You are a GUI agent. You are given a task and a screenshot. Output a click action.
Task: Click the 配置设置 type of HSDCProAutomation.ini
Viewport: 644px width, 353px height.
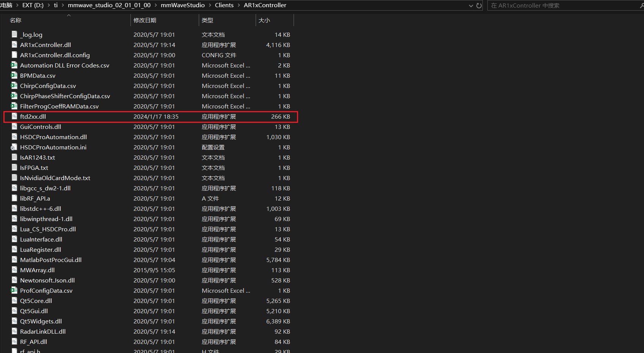click(213, 147)
